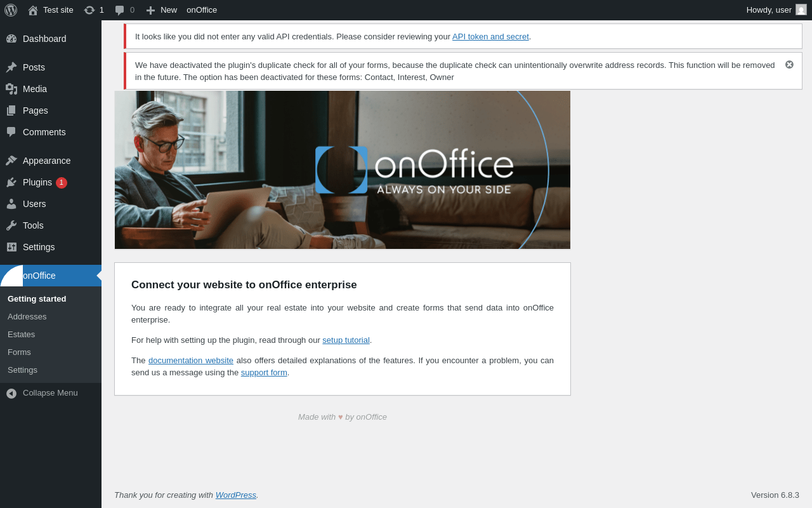Click the Dashboard gauge icon
The width and height of the screenshot is (812, 508).
(11, 39)
